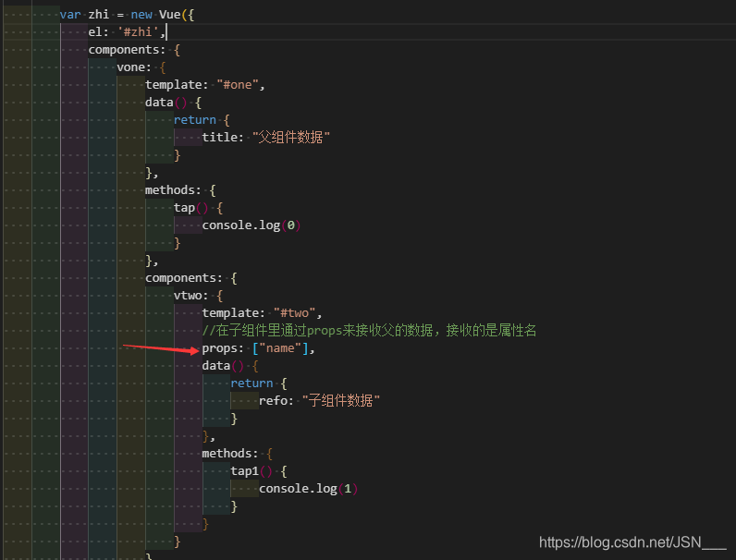Click the tap() method name
736x560 pixels.
pos(184,208)
